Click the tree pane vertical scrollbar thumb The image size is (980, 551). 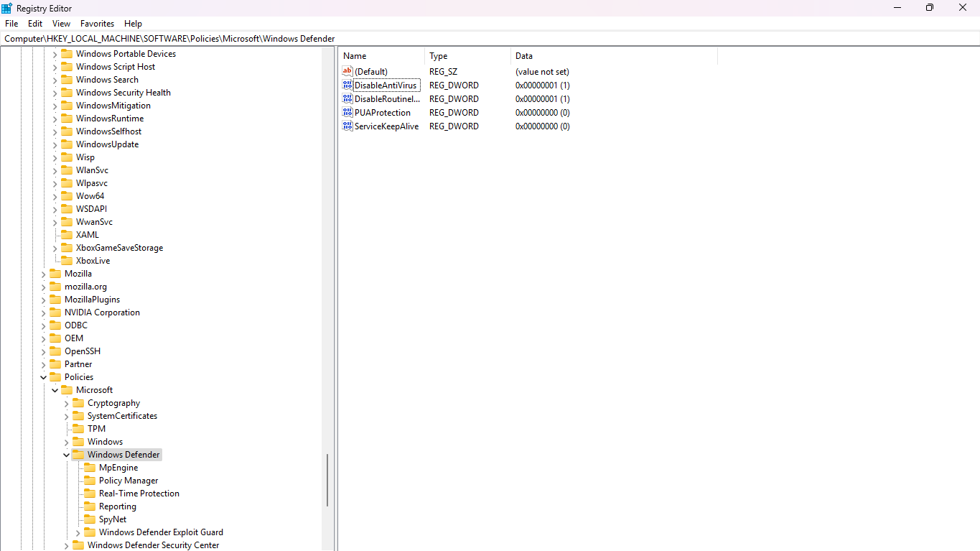pos(327,480)
